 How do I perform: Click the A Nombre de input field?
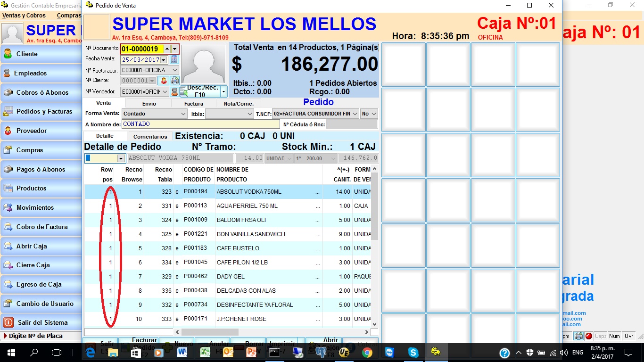pyautogui.click(x=200, y=124)
